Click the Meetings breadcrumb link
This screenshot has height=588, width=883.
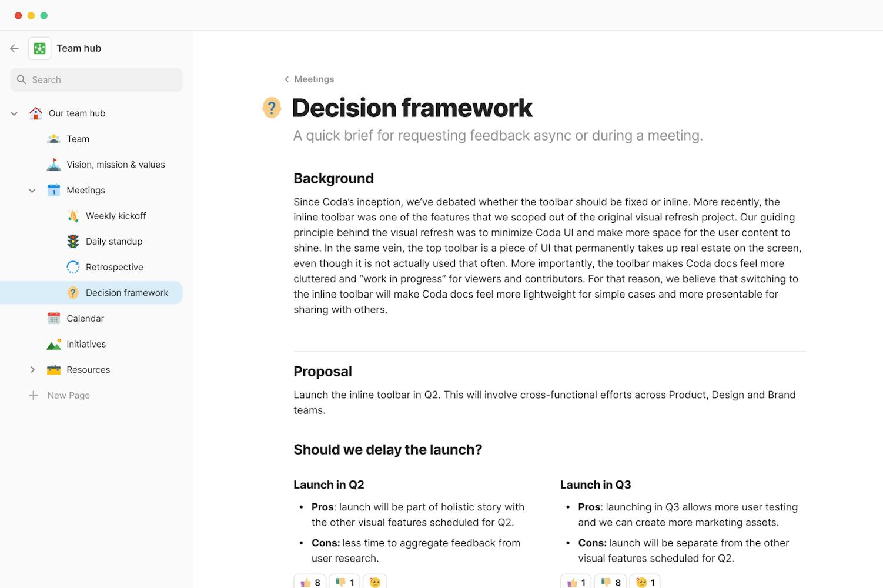click(313, 79)
